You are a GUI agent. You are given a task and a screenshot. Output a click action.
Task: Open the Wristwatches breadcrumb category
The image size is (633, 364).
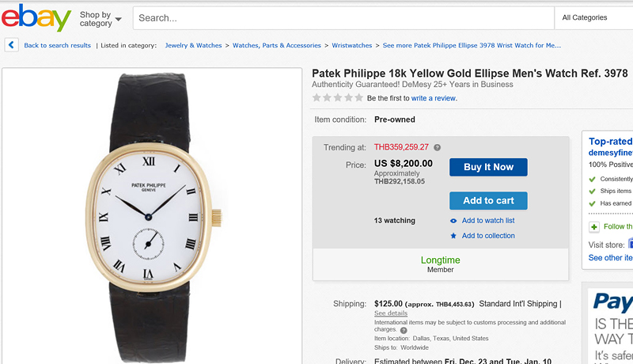[352, 46]
